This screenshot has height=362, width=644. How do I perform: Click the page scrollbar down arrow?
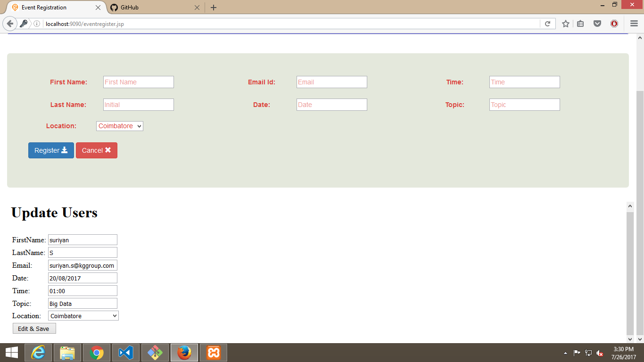pyautogui.click(x=640, y=339)
